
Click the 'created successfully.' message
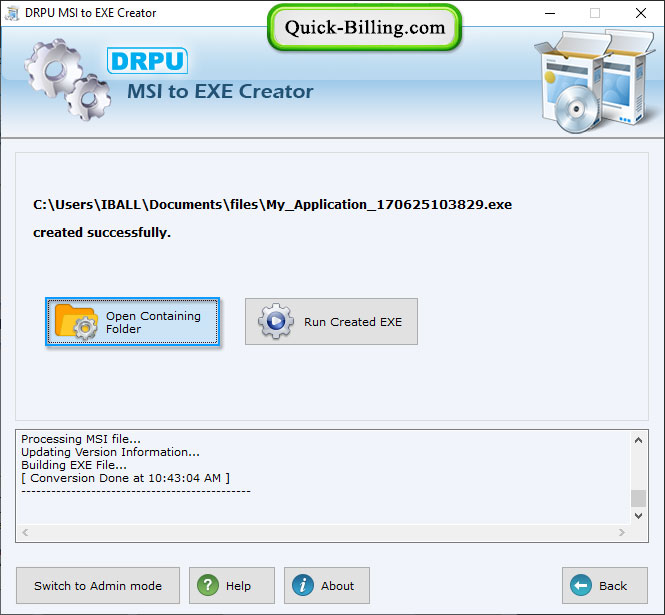click(x=102, y=232)
